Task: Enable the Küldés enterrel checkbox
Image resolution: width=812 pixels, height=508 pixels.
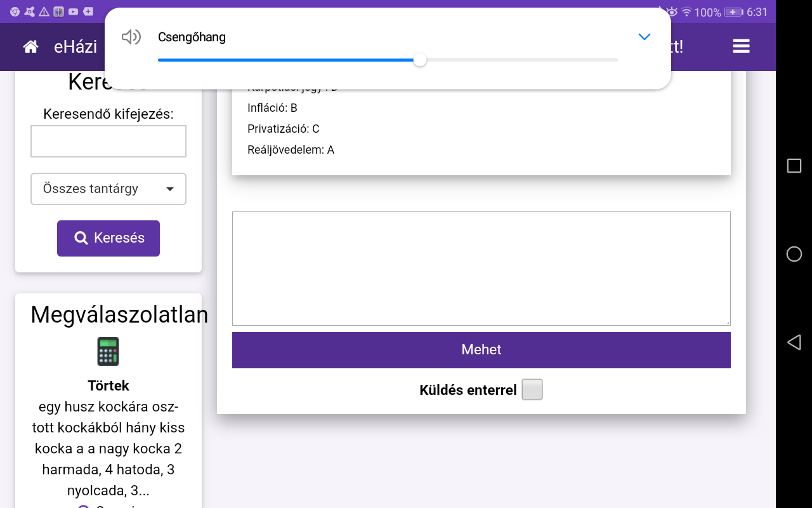Action: [x=532, y=389]
